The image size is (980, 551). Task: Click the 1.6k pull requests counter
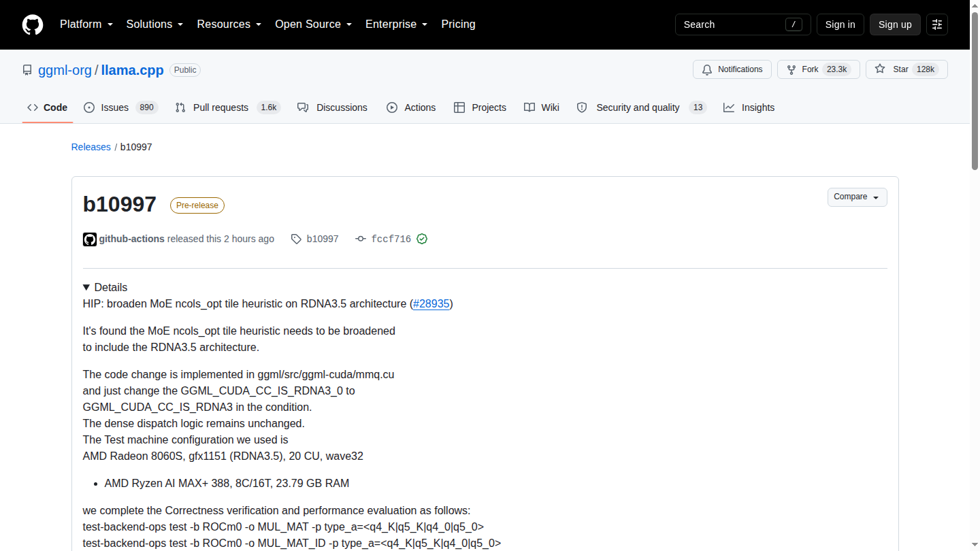(x=269, y=107)
